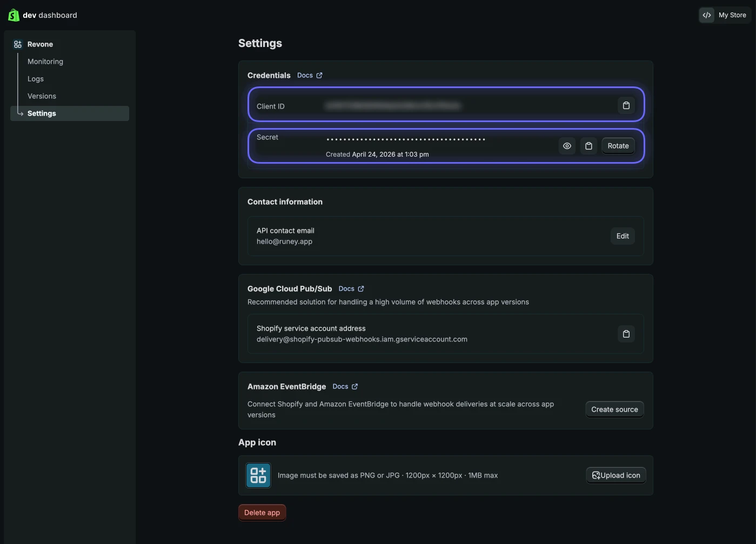This screenshot has width=756, height=544.
Task: Upload a new app icon
Action: (616, 475)
